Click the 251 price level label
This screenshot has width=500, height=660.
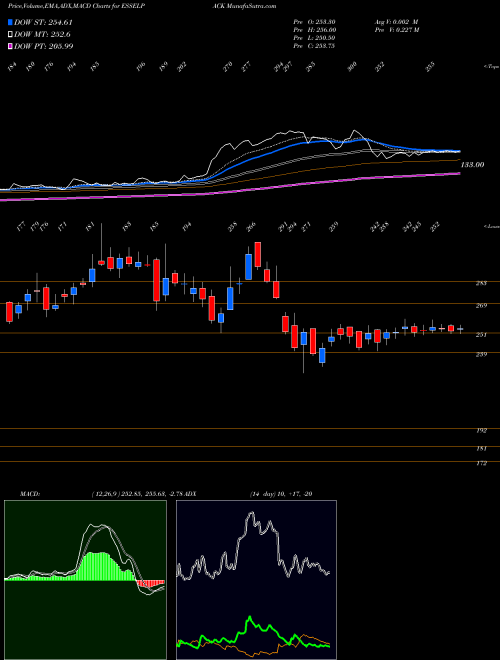(x=481, y=335)
